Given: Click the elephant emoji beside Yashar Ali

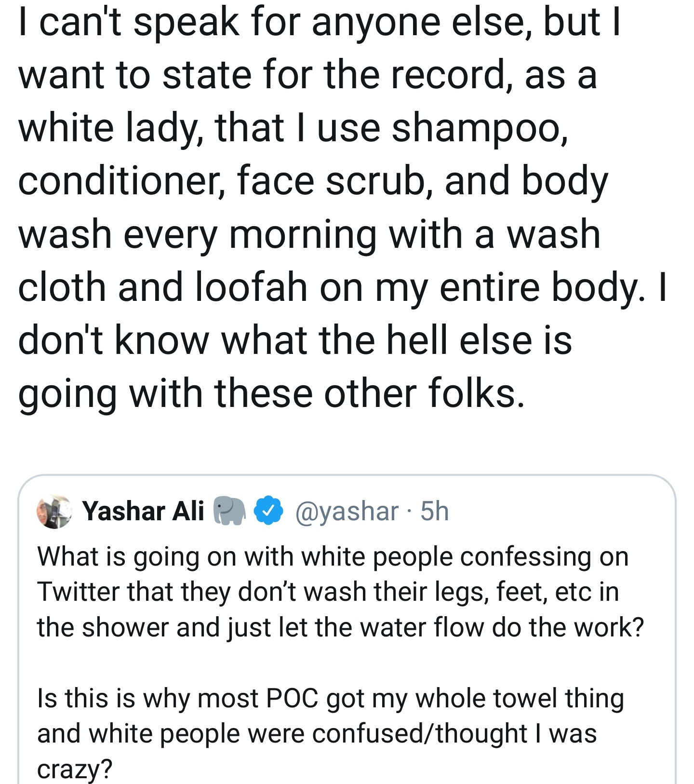Looking at the screenshot, I should (229, 510).
